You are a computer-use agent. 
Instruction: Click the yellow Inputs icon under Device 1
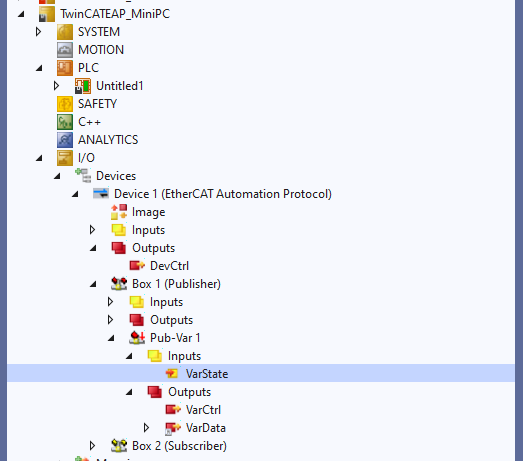tap(119, 230)
